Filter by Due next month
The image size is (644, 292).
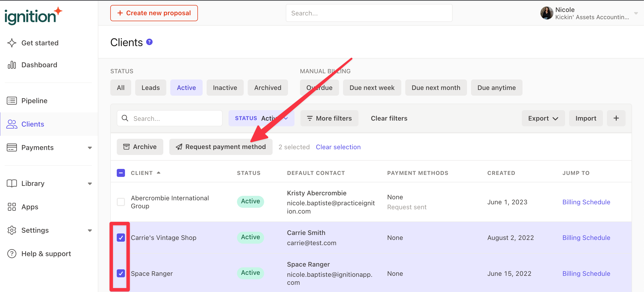pos(436,87)
